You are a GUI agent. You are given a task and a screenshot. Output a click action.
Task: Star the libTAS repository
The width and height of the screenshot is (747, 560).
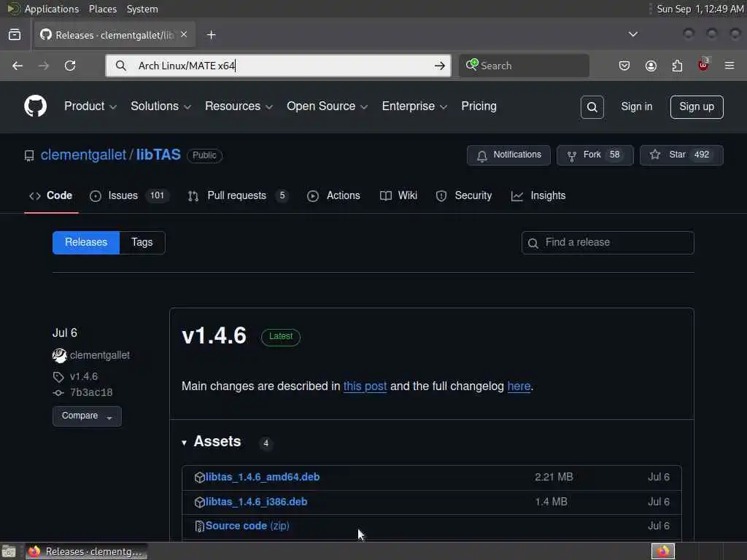(x=681, y=155)
